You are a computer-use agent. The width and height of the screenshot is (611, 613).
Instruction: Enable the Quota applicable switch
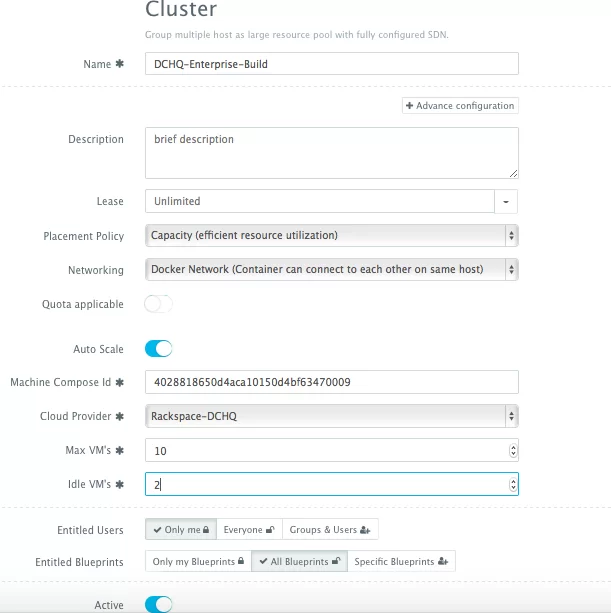point(158,304)
